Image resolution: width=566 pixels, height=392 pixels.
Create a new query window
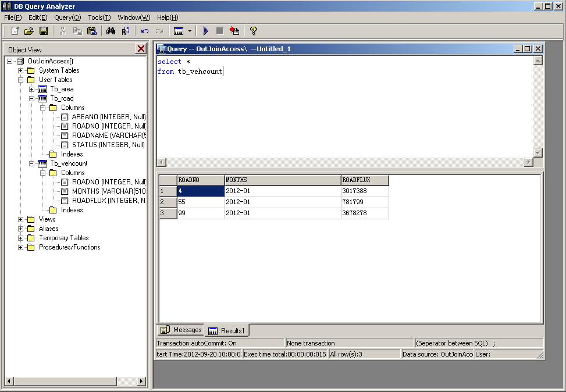(x=14, y=31)
